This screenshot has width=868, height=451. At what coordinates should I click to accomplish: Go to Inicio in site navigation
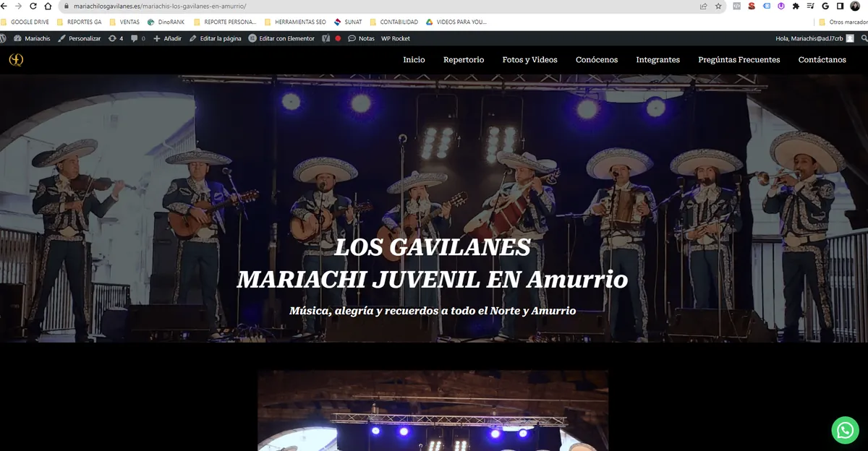point(414,60)
